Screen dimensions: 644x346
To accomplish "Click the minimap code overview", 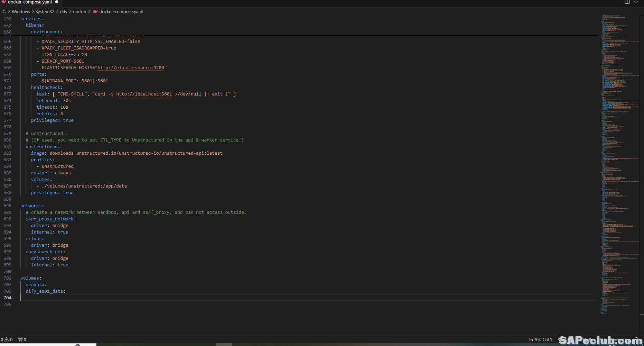I will click(x=619, y=138).
